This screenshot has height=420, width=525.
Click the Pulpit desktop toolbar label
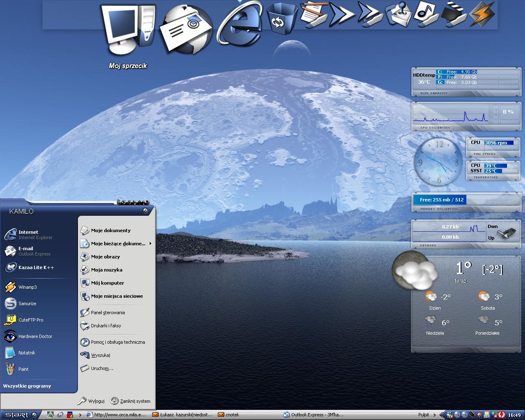[x=424, y=415]
